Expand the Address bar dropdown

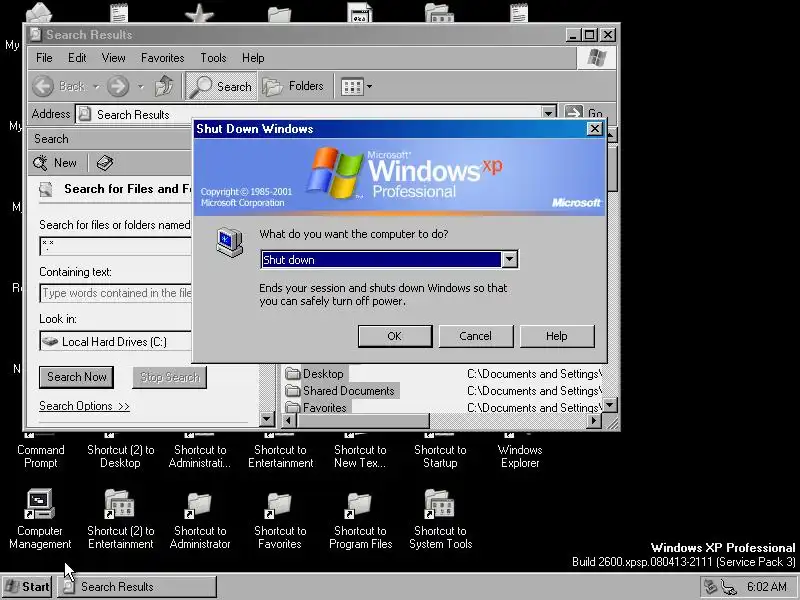[548, 113]
